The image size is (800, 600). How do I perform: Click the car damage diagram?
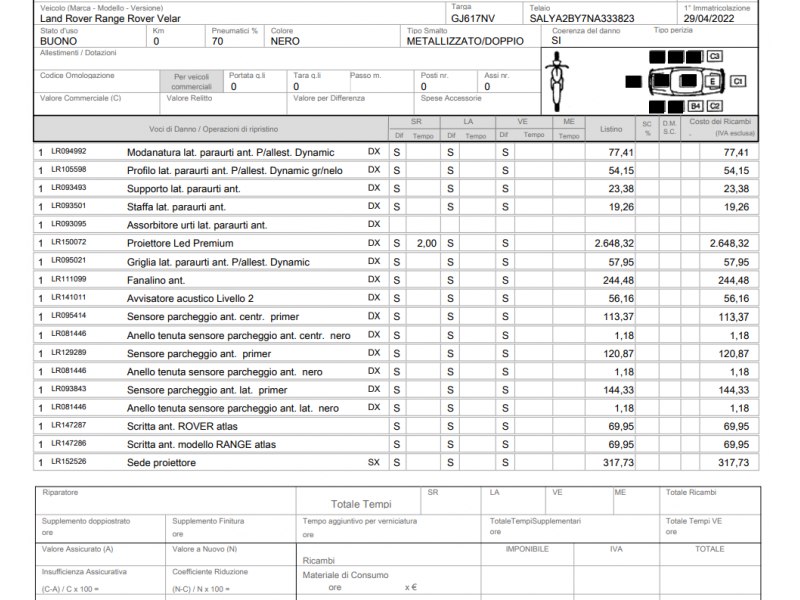tap(685, 81)
